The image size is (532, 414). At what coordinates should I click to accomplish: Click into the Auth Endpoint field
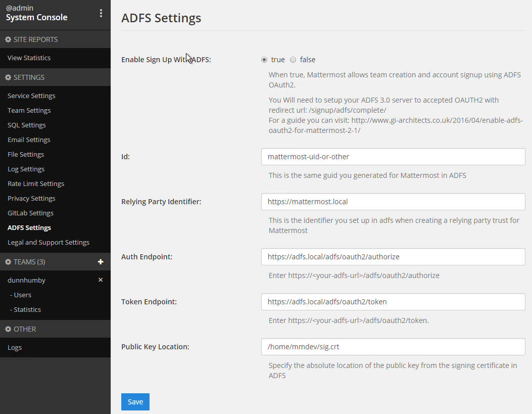click(393, 257)
